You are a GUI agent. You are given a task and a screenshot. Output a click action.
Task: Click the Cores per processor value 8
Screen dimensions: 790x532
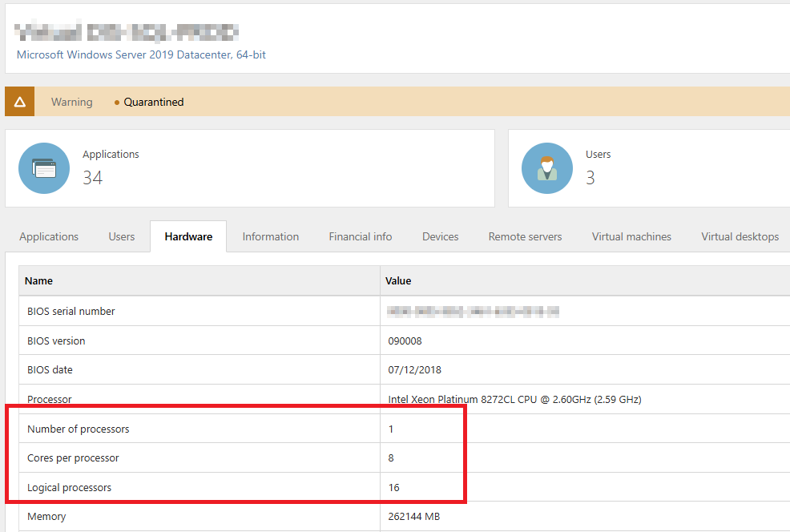[x=391, y=458]
